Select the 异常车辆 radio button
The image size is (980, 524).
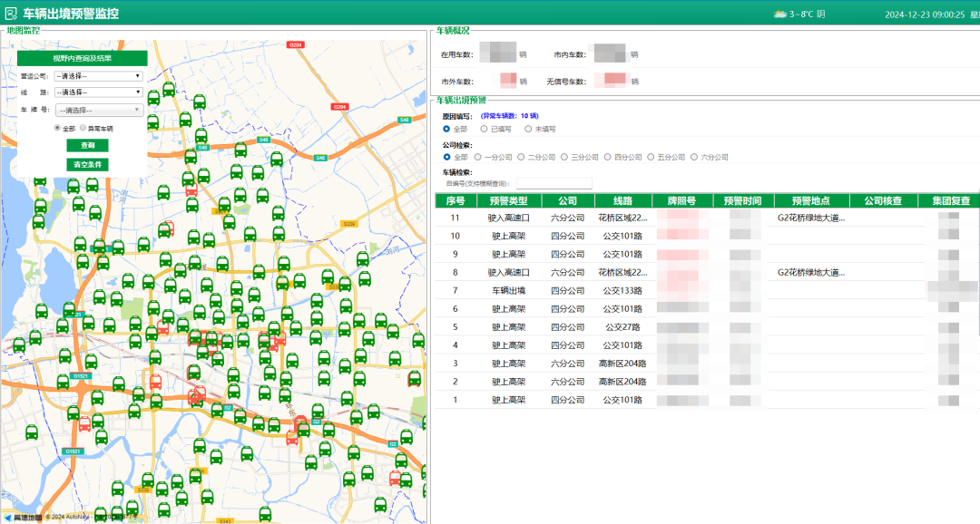pyautogui.click(x=83, y=129)
